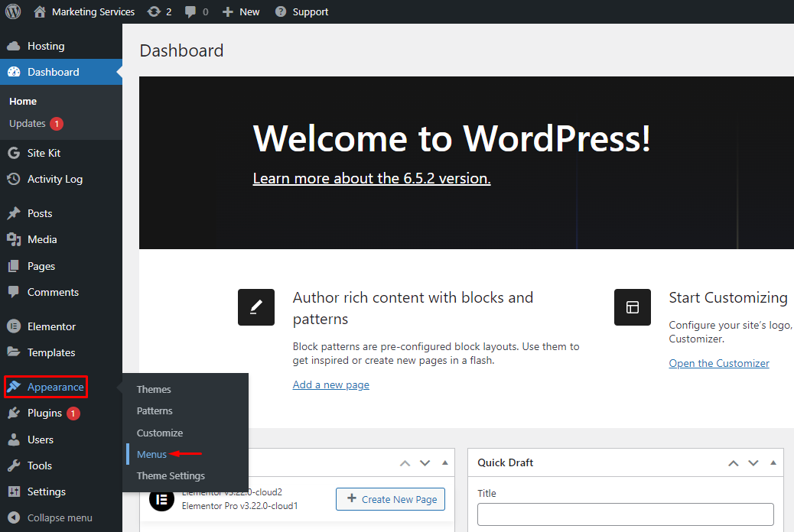Click the Settings sliders icon
The width and height of the screenshot is (794, 532).
[14, 491]
